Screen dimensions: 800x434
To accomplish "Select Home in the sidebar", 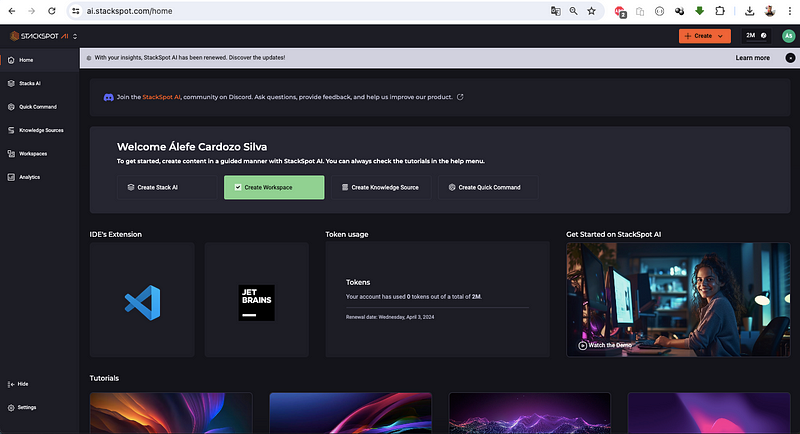I will tap(39, 60).
